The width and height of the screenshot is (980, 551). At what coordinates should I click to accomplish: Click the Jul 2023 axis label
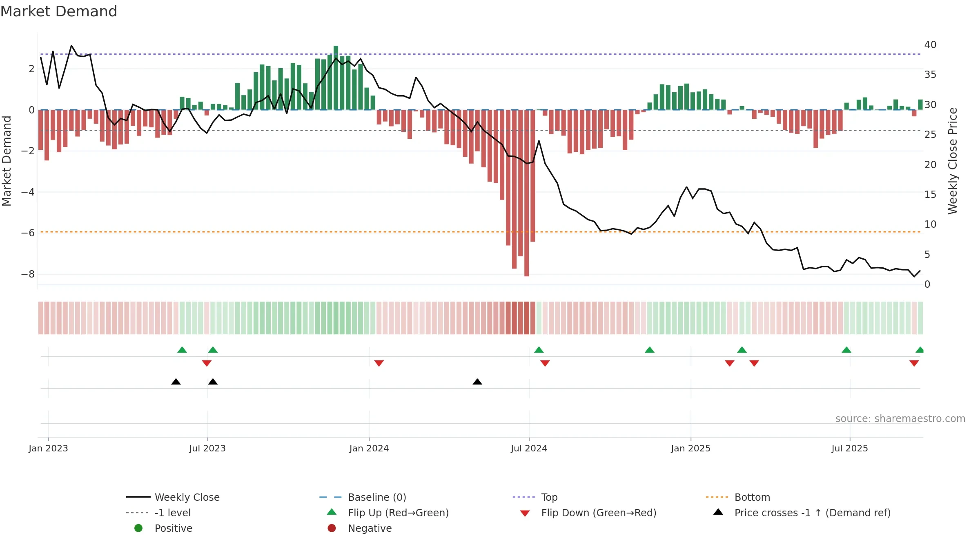coord(207,448)
